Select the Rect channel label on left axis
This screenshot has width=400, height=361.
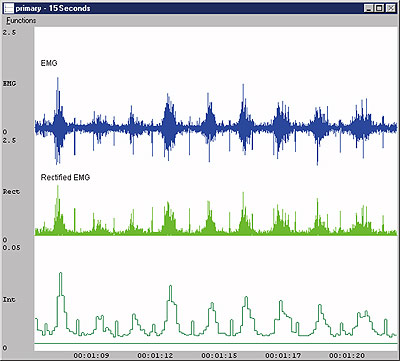(11, 192)
